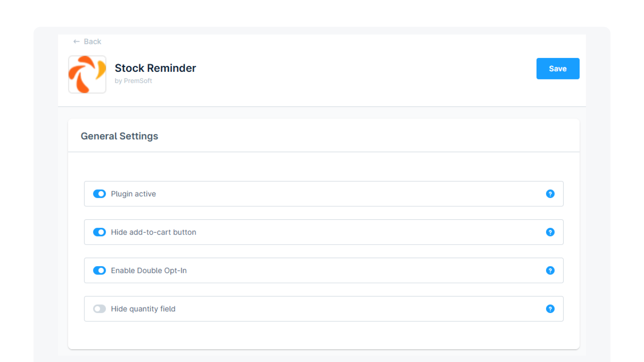Disable the Plugin active toggle

pos(99,194)
